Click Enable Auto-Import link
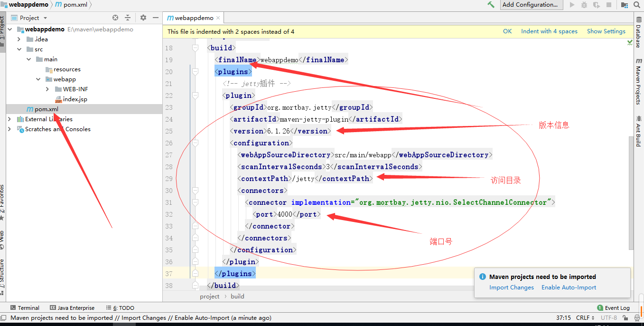Image resolution: width=644 pixels, height=326 pixels. (569, 288)
